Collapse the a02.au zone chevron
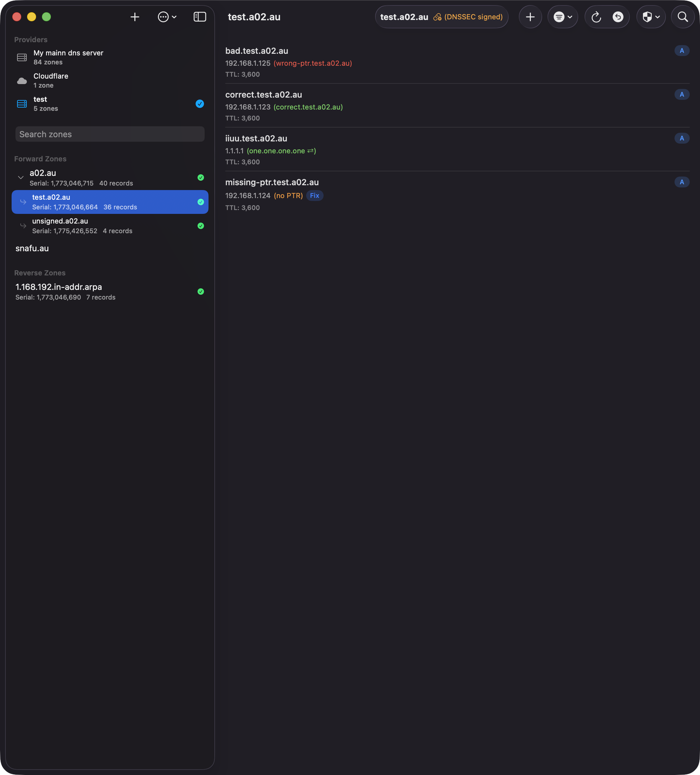This screenshot has width=700, height=775. pyautogui.click(x=21, y=177)
